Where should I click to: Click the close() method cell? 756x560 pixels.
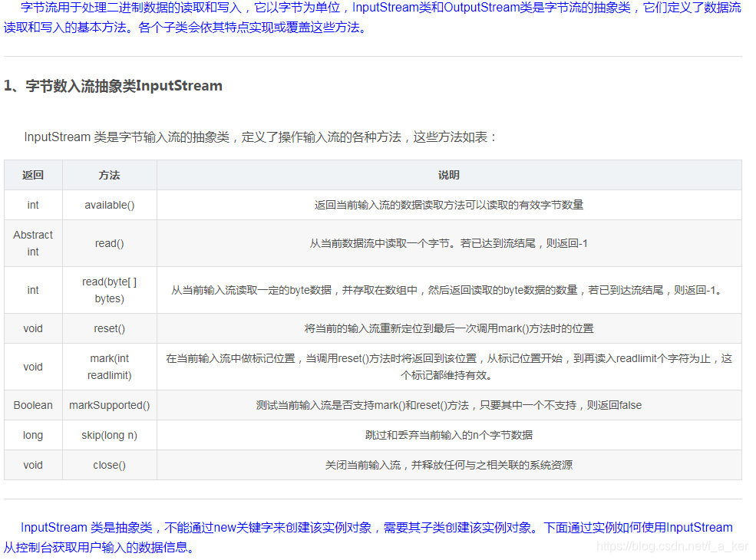(109, 465)
